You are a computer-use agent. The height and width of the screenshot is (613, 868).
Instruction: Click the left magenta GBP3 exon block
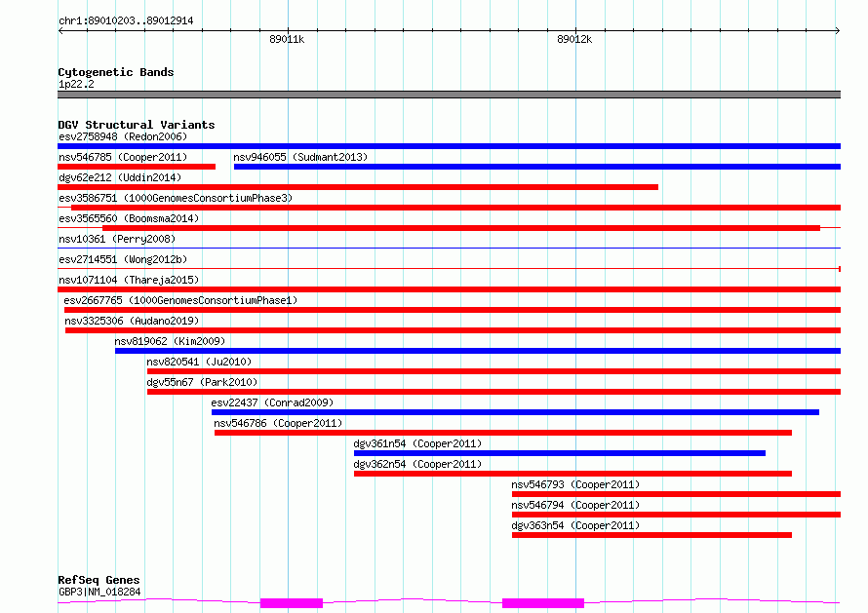pos(292,603)
